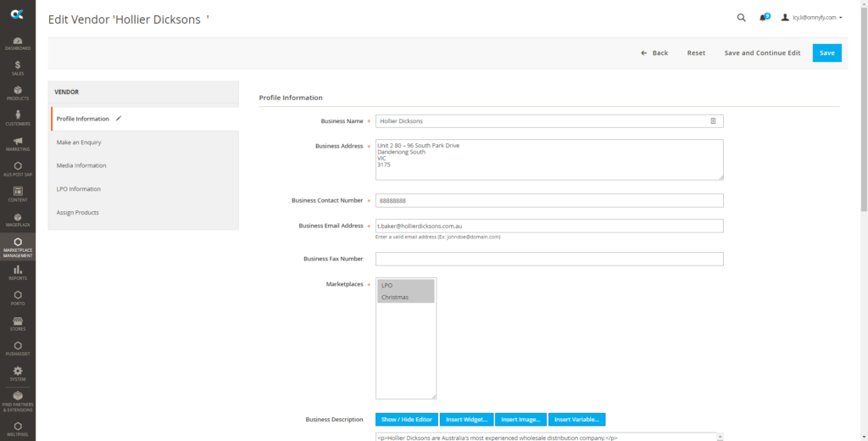Open the Dashboard sidebar icon
Viewport: 868px width, 441px height.
[x=18, y=43]
